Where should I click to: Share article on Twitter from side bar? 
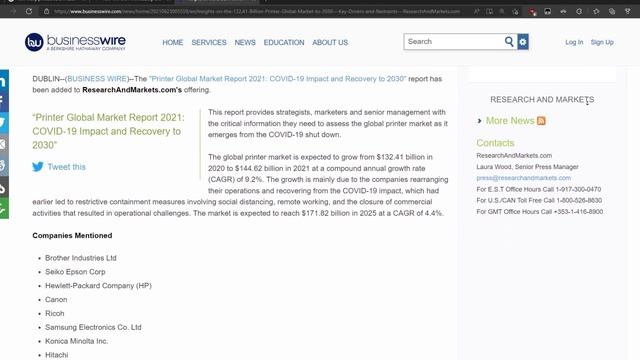3,122
